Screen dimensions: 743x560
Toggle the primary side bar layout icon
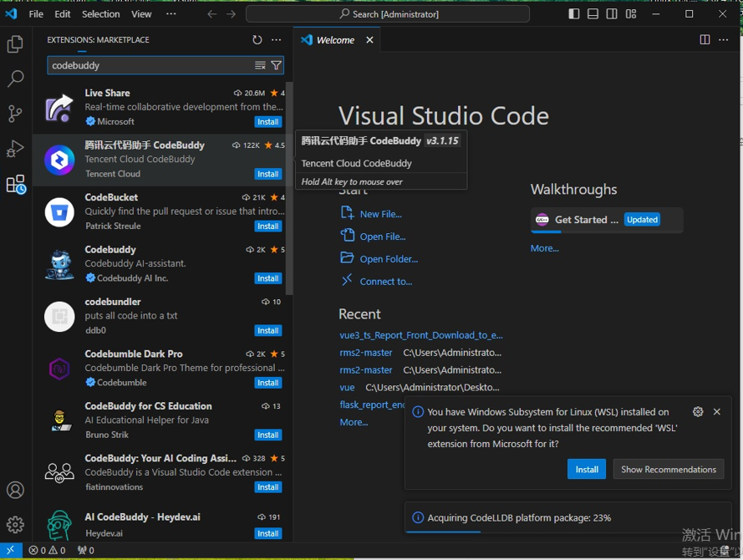point(574,13)
